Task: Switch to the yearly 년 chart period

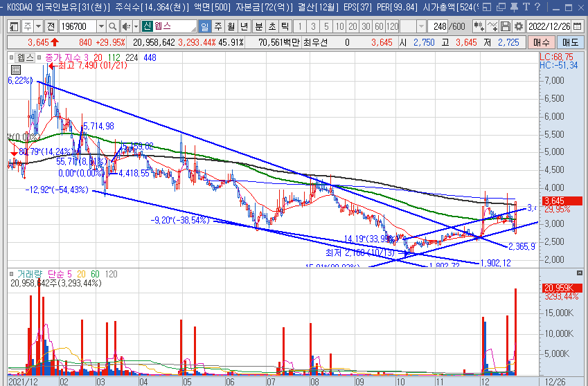Action: [244, 26]
